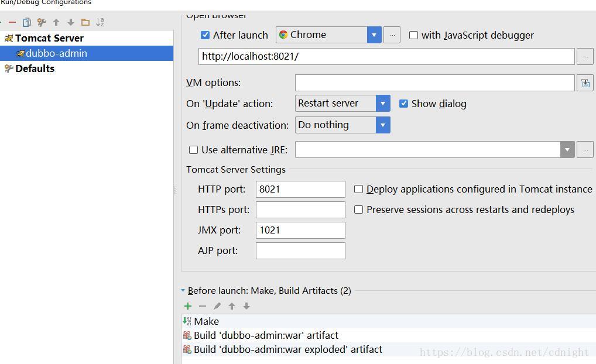Copy the selected run configuration
Viewport: 596px width, 364px height.
26,22
